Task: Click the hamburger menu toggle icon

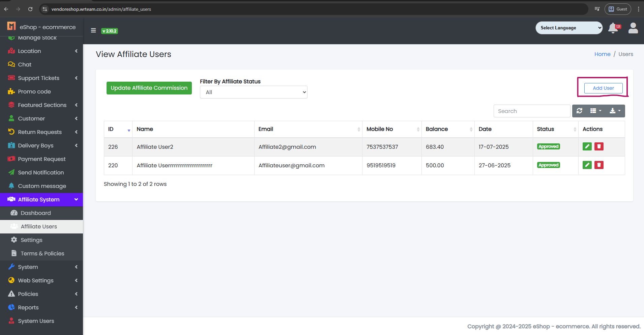Action: [x=93, y=30]
